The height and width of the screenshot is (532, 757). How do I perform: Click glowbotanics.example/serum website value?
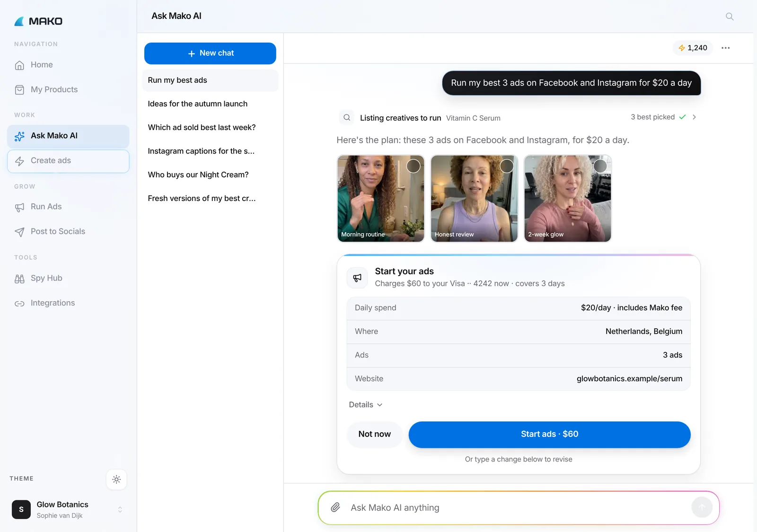pyautogui.click(x=629, y=379)
